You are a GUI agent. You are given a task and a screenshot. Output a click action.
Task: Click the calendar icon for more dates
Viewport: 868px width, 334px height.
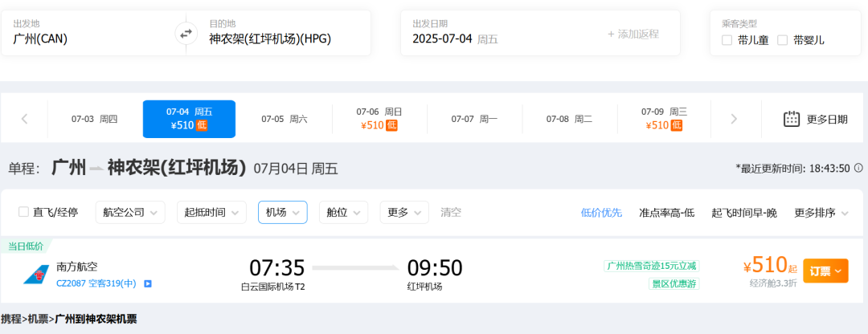pos(792,119)
